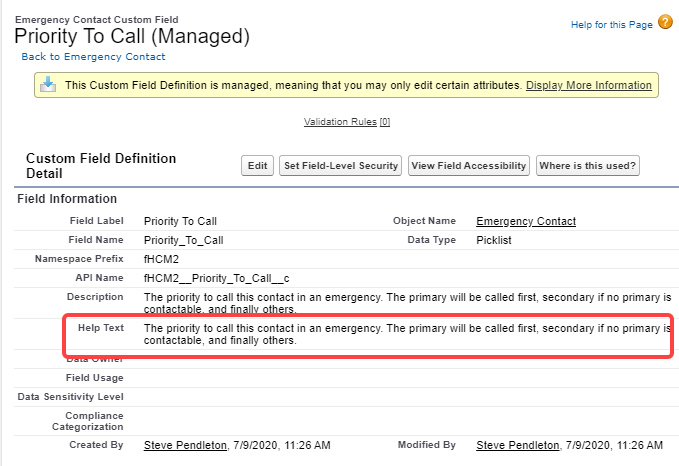Open the Help for this Page link
This screenshot has height=466, width=679.
click(x=611, y=24)
